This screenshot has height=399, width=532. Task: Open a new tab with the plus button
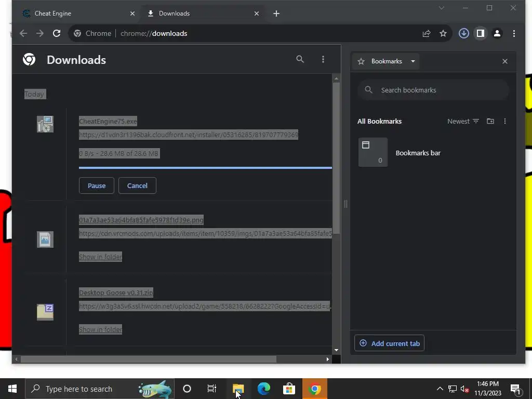pos(276,14)
